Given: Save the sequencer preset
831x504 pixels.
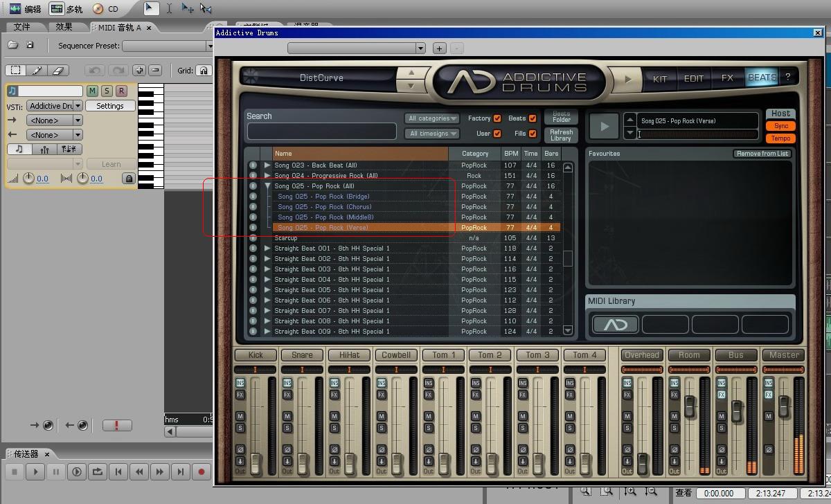Looking at the screenshot, I should [30, 45].
